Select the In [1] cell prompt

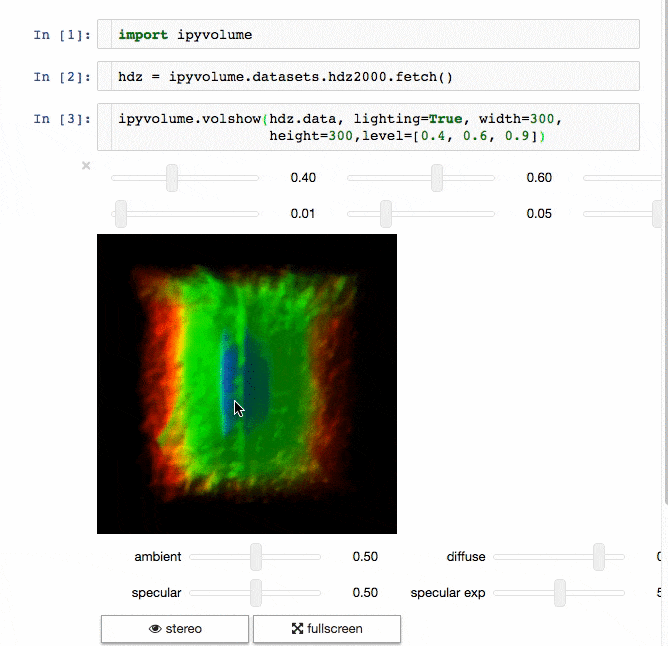[x=62, y=35]
